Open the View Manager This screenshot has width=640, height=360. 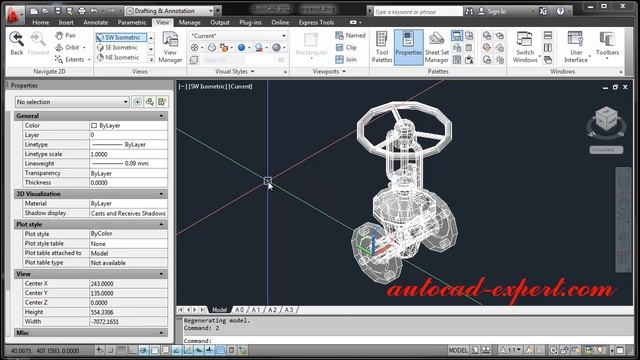point(170,47)
